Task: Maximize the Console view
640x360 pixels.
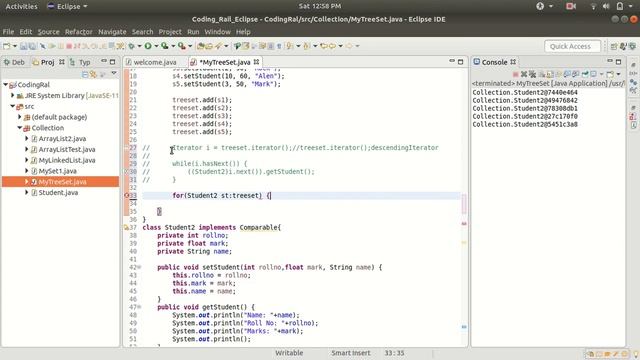Action: tap(618, 62)
